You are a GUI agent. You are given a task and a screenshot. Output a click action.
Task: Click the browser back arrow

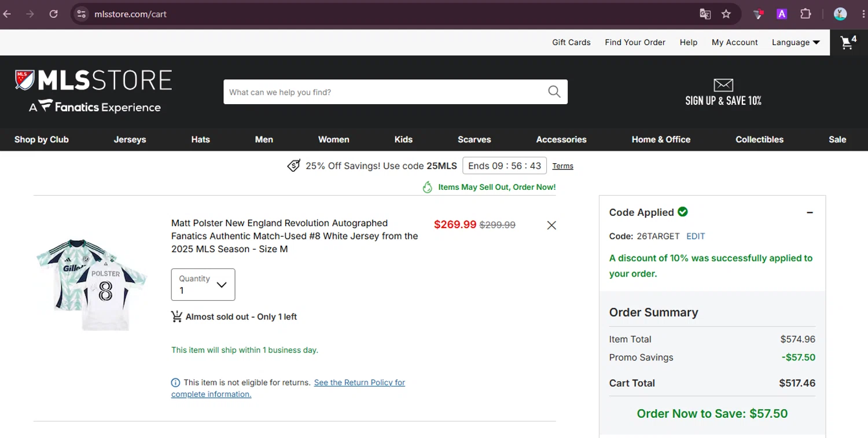pos(8,14)
